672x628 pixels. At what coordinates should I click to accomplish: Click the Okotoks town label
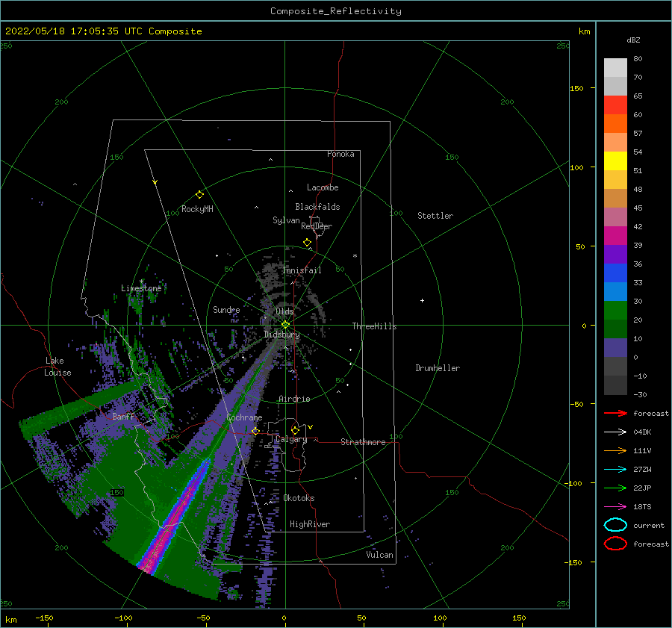pos(299,498)
